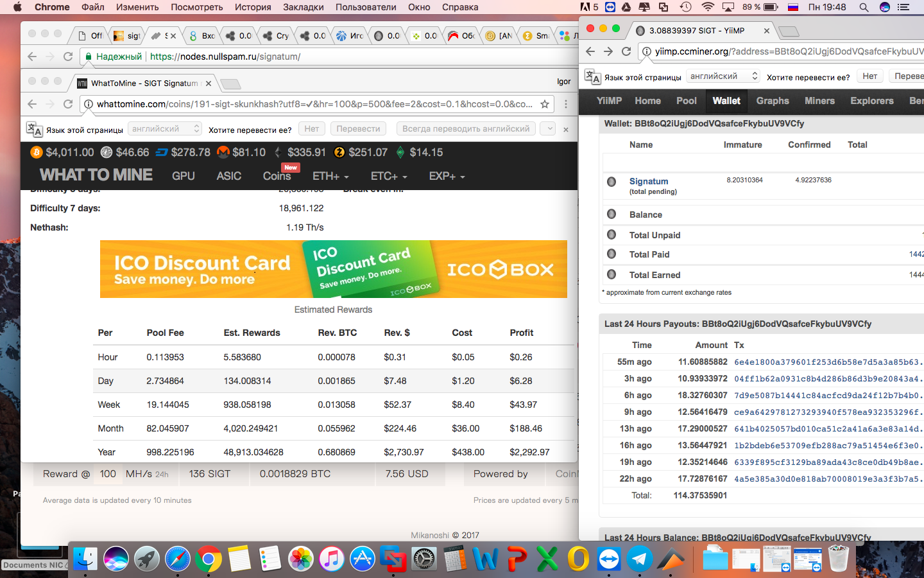
Task: Open Spotlight search in the menu bar
Action: point(864,7)
